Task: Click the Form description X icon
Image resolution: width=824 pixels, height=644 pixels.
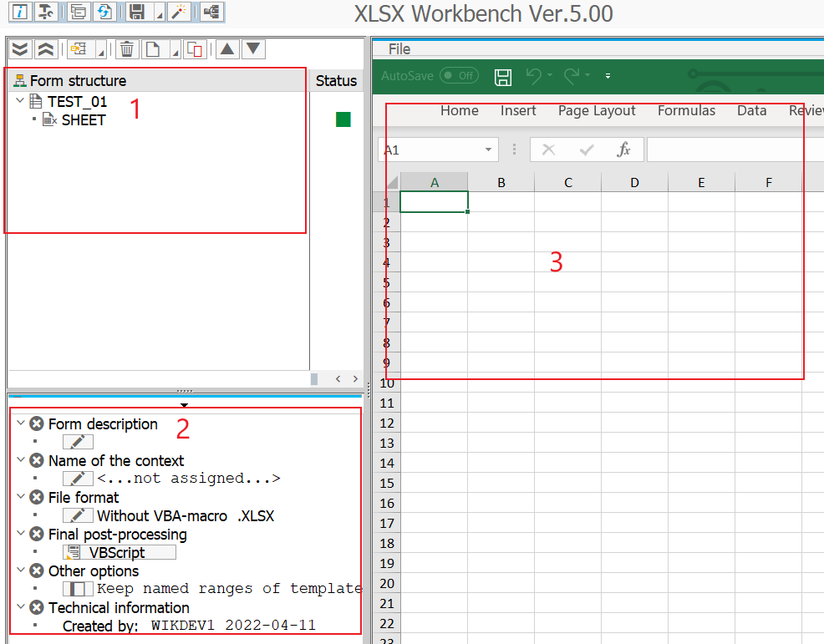Action: pos(36,423)
